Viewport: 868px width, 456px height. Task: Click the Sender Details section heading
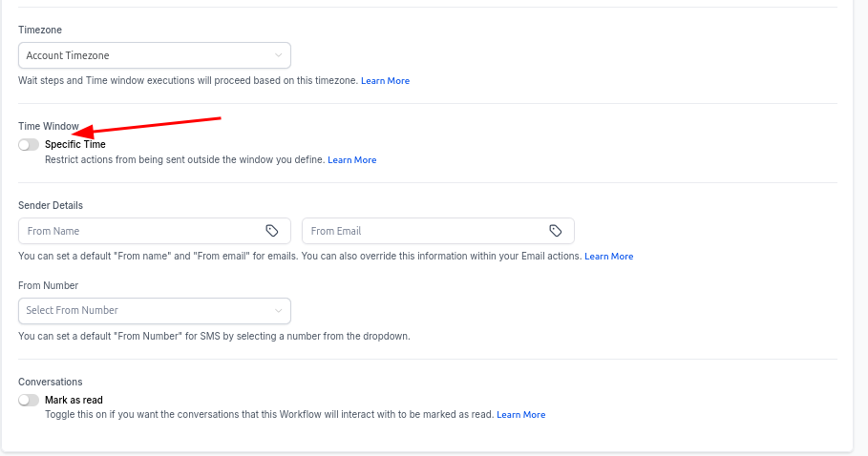pyautogui.click(x=51, y=205)
